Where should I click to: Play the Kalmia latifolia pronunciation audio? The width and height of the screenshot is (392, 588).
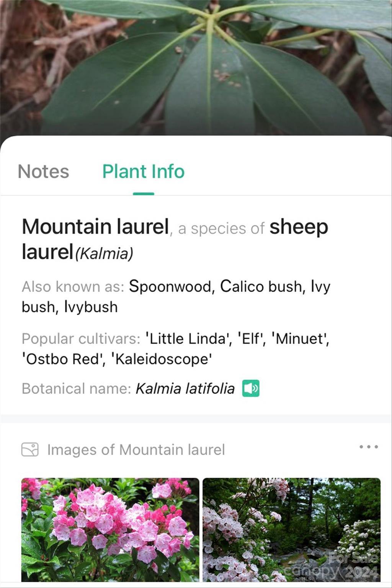pos(251,388)
